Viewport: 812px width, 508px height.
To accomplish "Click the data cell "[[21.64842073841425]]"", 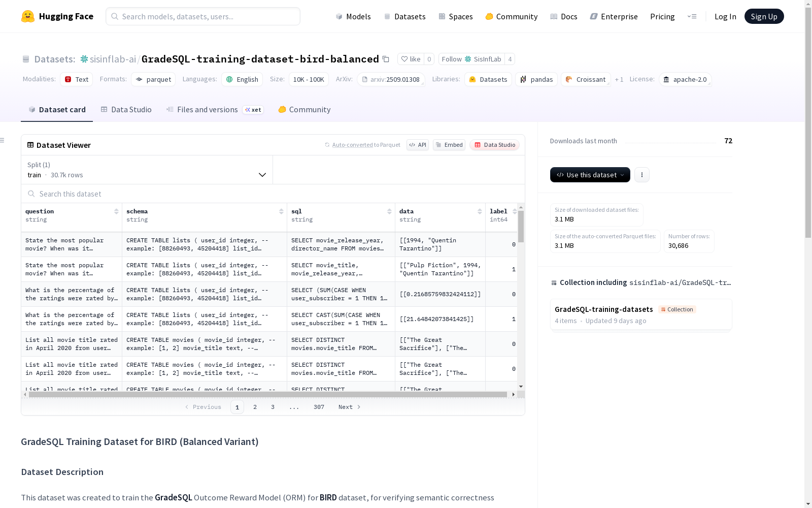I will click(440, 319).
